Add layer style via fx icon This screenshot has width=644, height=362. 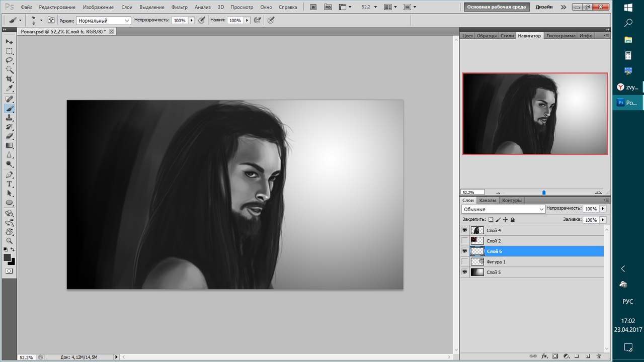click(x=544, y=356)
